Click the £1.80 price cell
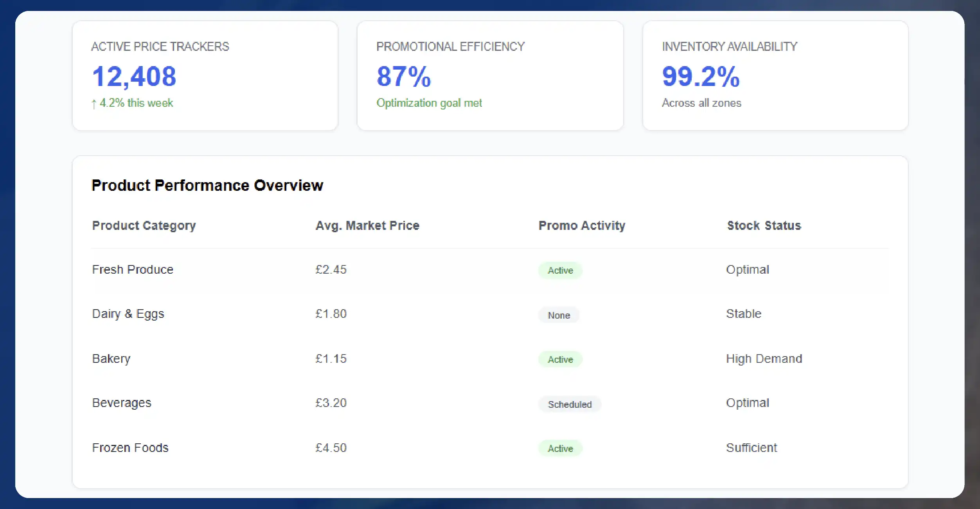The width and height of the screenshot is (980, 509). pos(331,314)
